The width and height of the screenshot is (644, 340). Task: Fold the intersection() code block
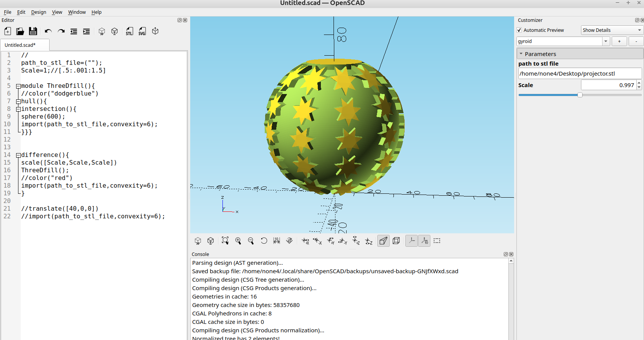pyautogui.click(x=18, y=109)
